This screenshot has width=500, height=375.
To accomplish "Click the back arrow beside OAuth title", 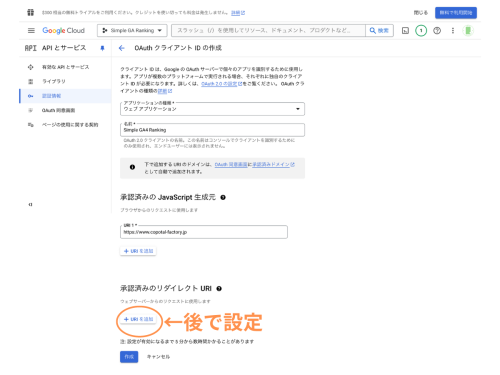I will (x=122, y=48).
